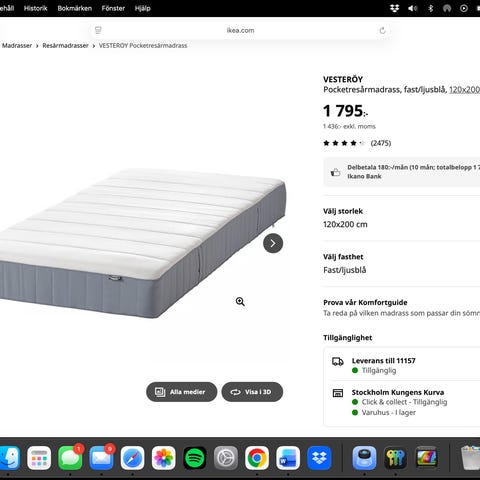This screenshot has height=480, width=480.
Task: Click the Visa i 3D button
Action: pyautogui.click(x=252, y=392)
